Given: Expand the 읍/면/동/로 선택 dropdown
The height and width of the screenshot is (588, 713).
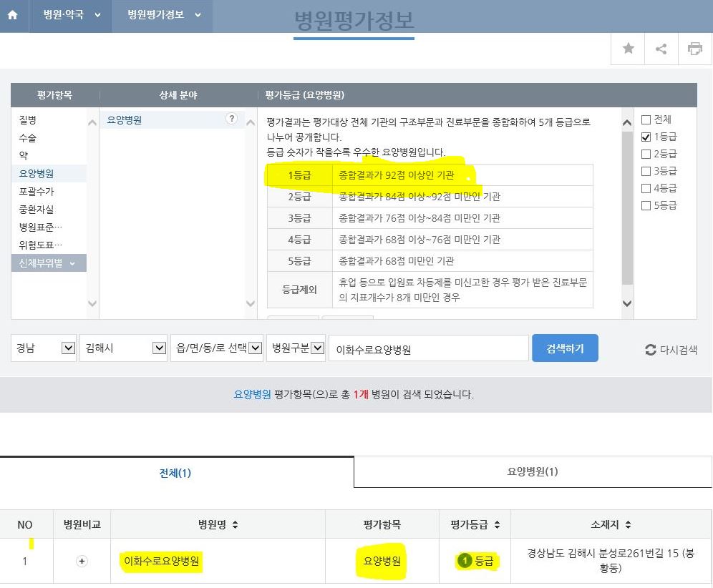Looking at the screenshot, I should [217, 348].
